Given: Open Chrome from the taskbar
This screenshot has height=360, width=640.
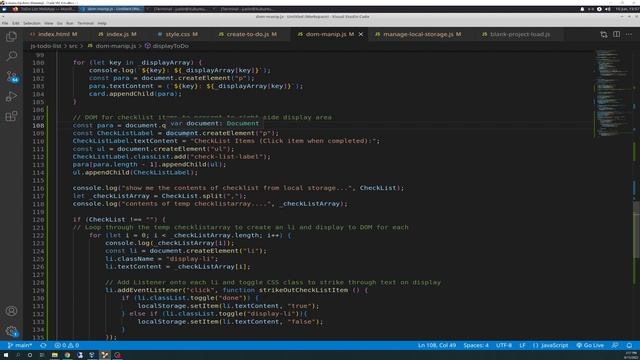Looking at the screenshot, I should tap(67, 355).
